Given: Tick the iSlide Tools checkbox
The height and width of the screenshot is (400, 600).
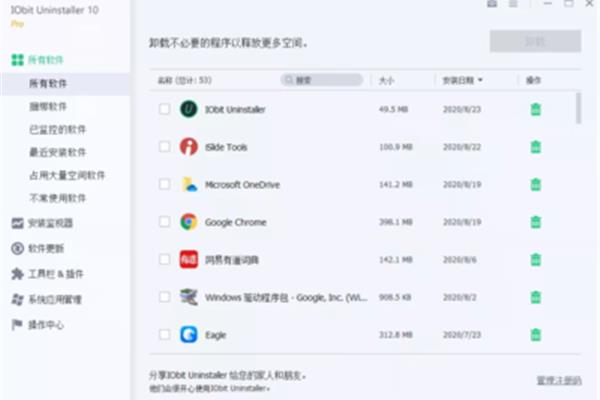Looking at the screenshot, I should coord(165,147).
